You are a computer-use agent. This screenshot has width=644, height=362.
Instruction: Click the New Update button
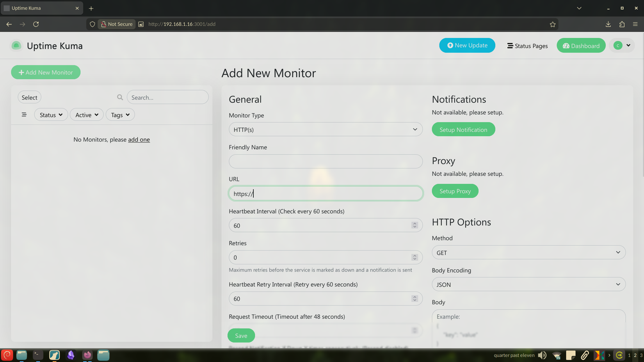(x=467, y=45)
